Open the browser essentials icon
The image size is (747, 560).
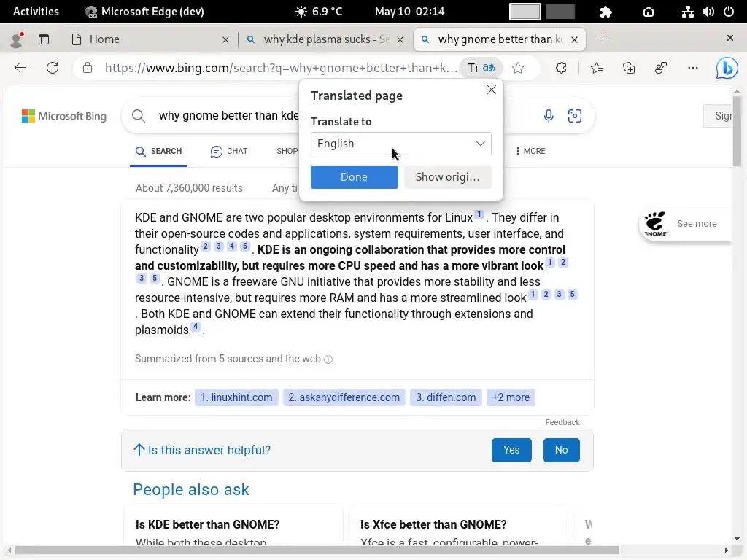(x=661, y=68)
